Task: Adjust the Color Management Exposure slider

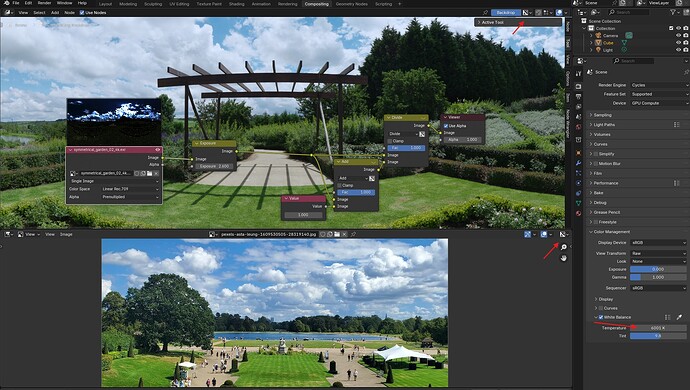Action: tap(658, 269)
